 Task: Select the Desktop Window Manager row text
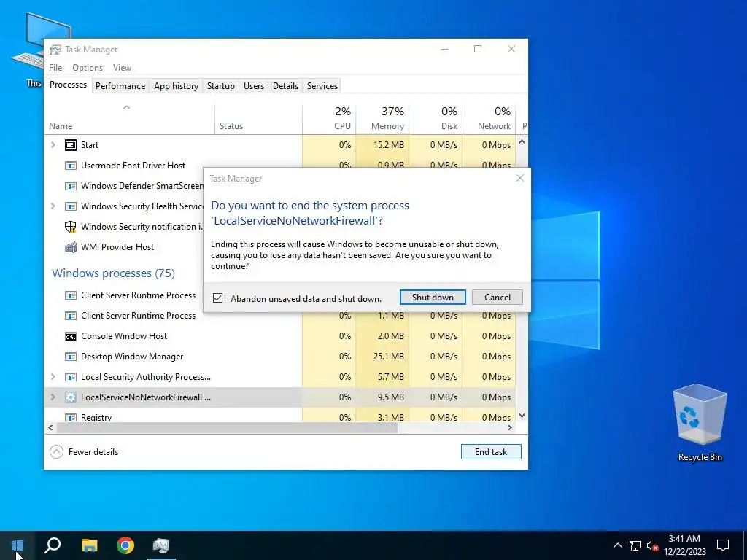coord(132,357)
